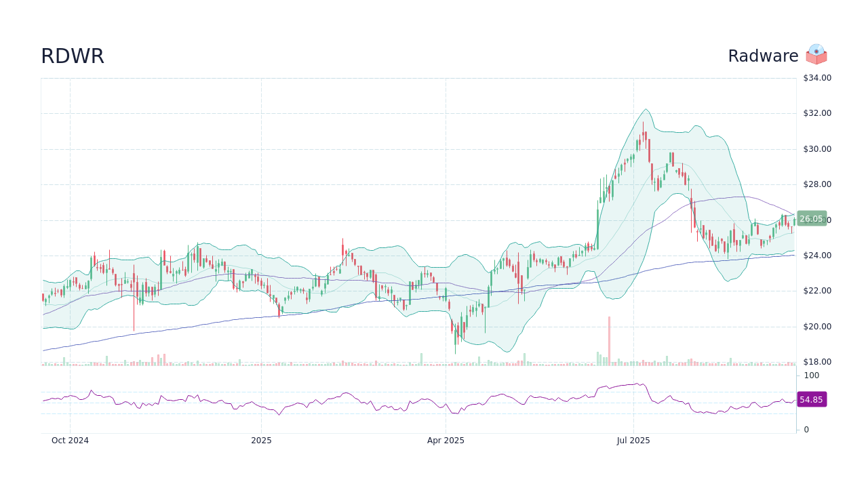Click the Jul 2025 date label
868x488 pixels.
[x=633, y=441]
